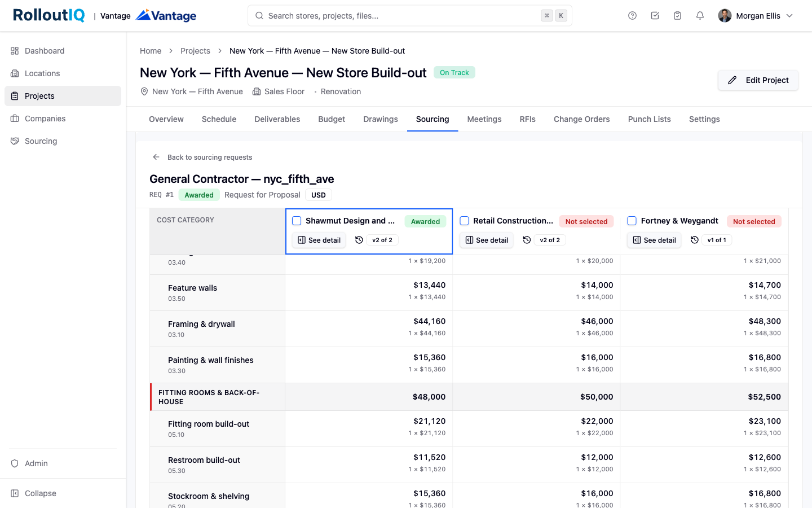
Task: Open Fortney & Weygandt version v1 of 1
Action: [717, 240]
